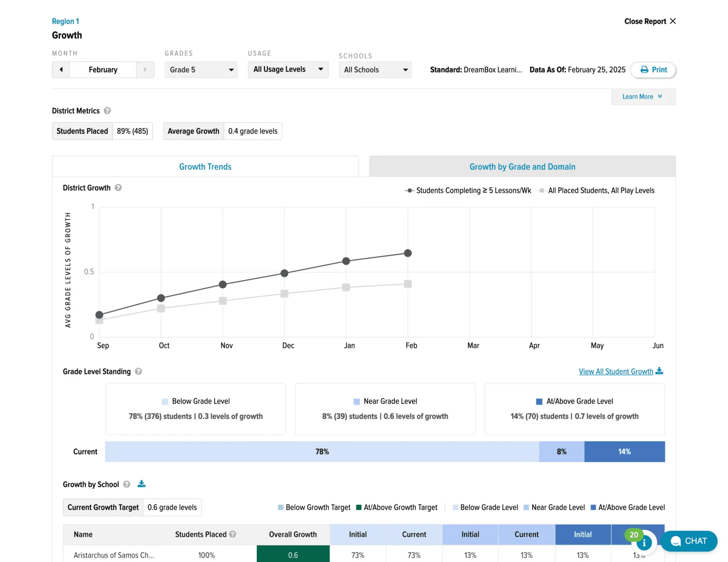
Task: Open the All Schools dropdown
Action: (375, 70)
